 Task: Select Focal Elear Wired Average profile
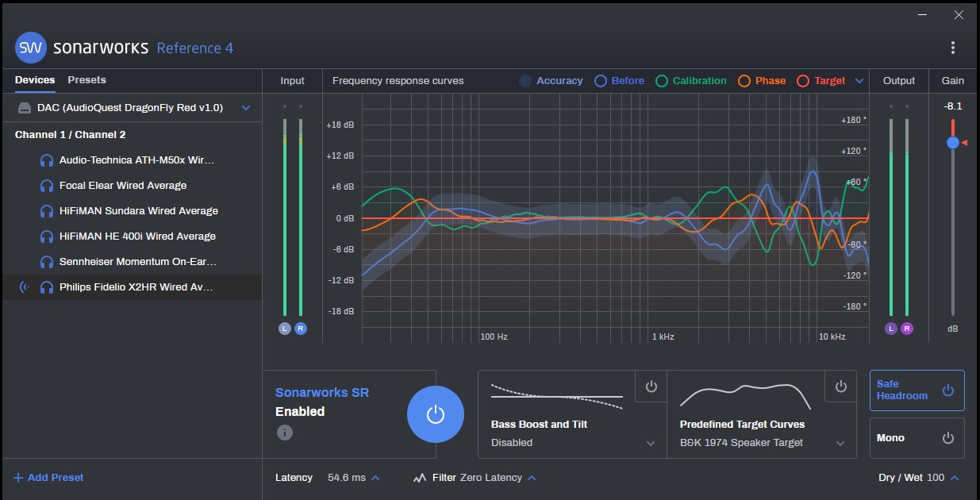(x=131, y=186)
